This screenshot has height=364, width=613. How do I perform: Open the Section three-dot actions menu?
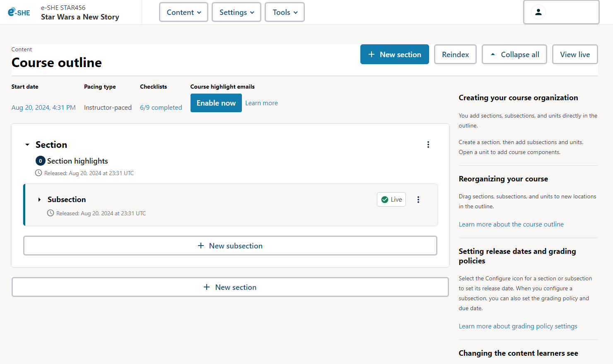pos(428,145)
